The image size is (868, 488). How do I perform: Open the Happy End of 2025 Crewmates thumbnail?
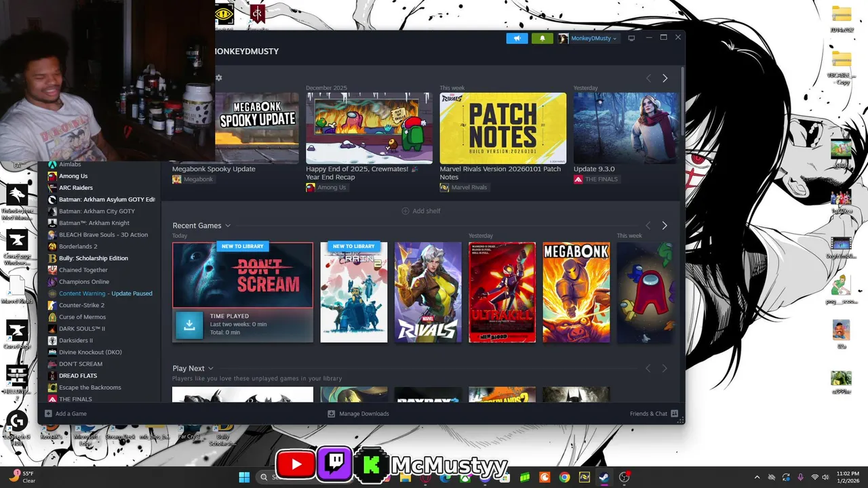pyautogui.click(x=370, y=128)
